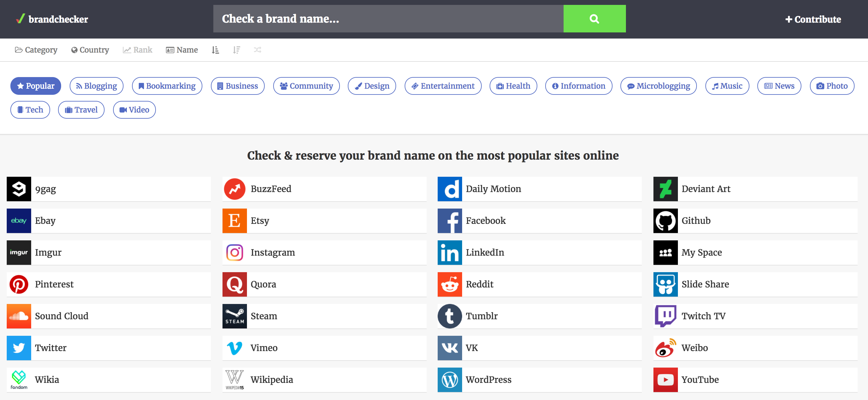This screenshot has width=868, height=400.
Task: Select the Entertainment category pill
Action: (443, 86)
